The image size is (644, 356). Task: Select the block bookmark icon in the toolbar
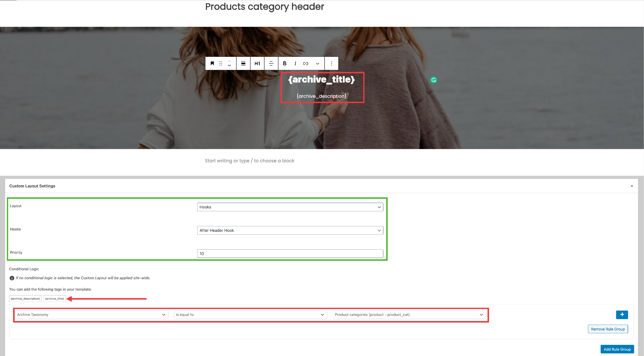point(212,63)
